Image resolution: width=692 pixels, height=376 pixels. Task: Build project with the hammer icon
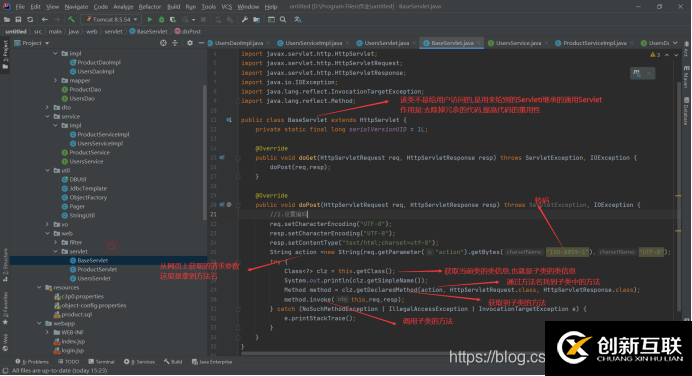click(71, 19)
